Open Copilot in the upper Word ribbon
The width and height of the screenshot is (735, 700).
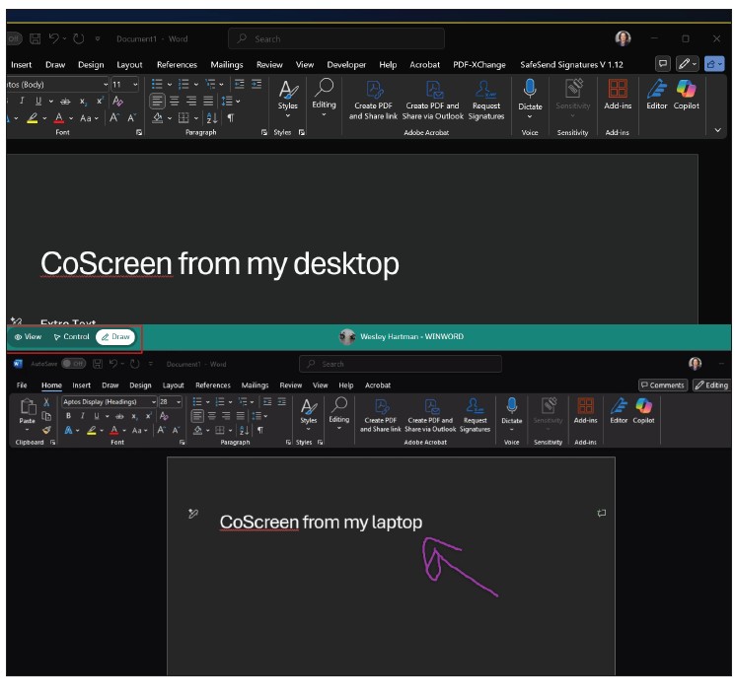click(687, 93)
